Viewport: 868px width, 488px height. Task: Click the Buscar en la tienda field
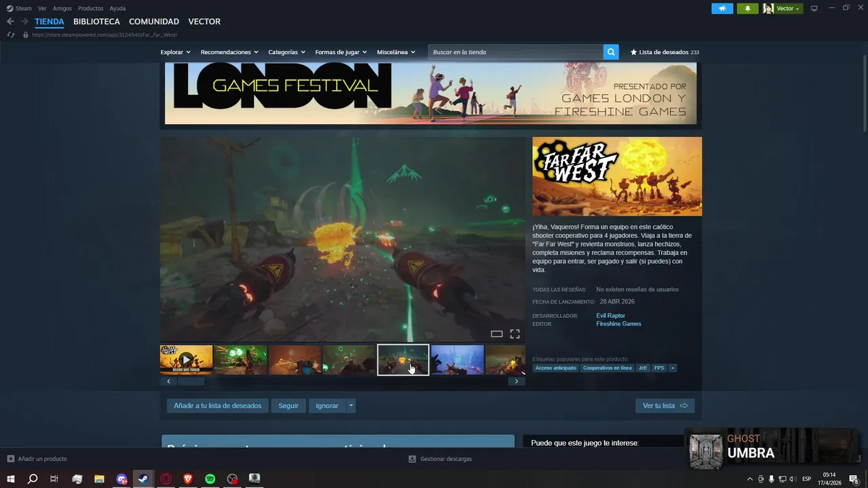click(x=515, y=52)
